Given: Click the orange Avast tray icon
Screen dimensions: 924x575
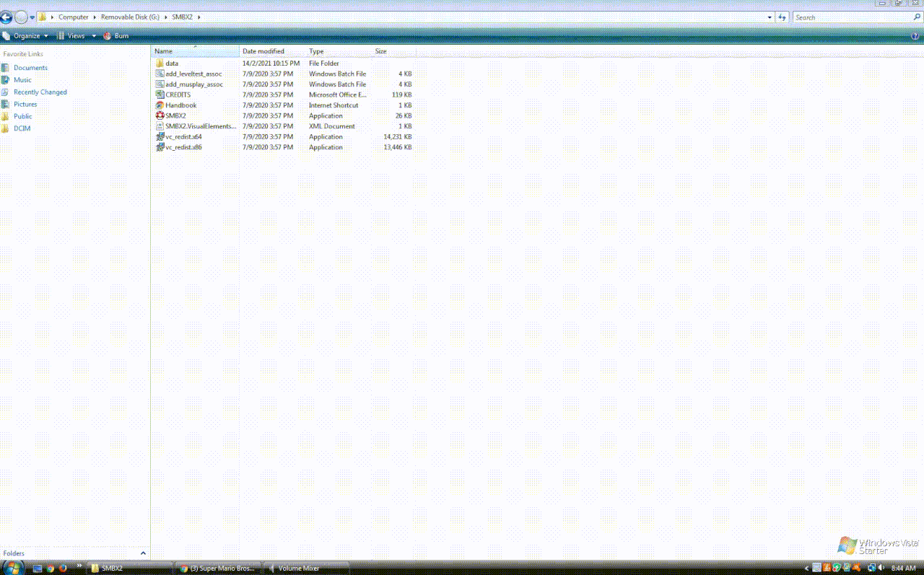Looking at the screenshot, I should point(856,568).
